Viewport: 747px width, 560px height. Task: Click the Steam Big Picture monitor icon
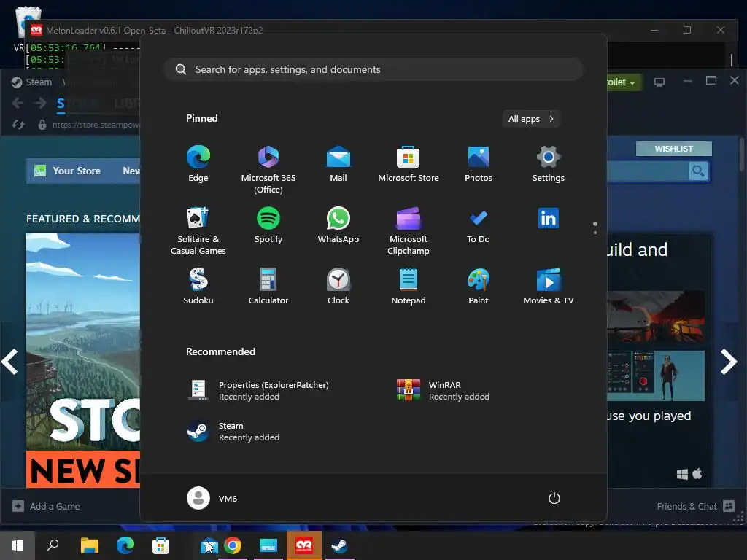[x=659, y=82]
